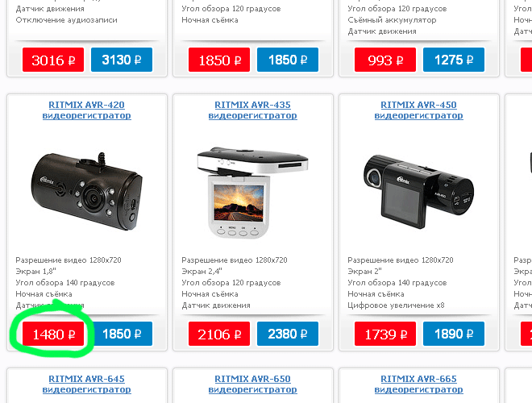
Task: Select the blue 1850 ₽ button for AVR-420
Action: pyautogui.click(x=122, y=334)
